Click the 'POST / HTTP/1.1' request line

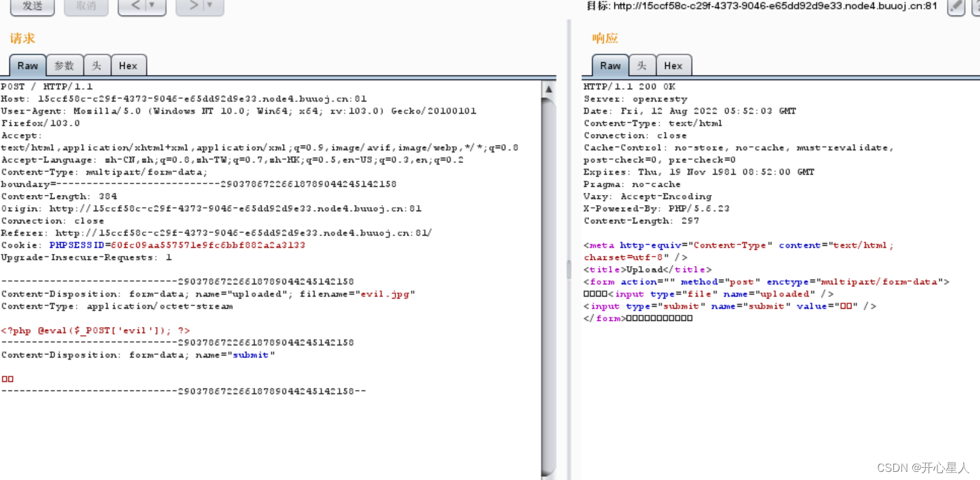[x=47, y=87]
